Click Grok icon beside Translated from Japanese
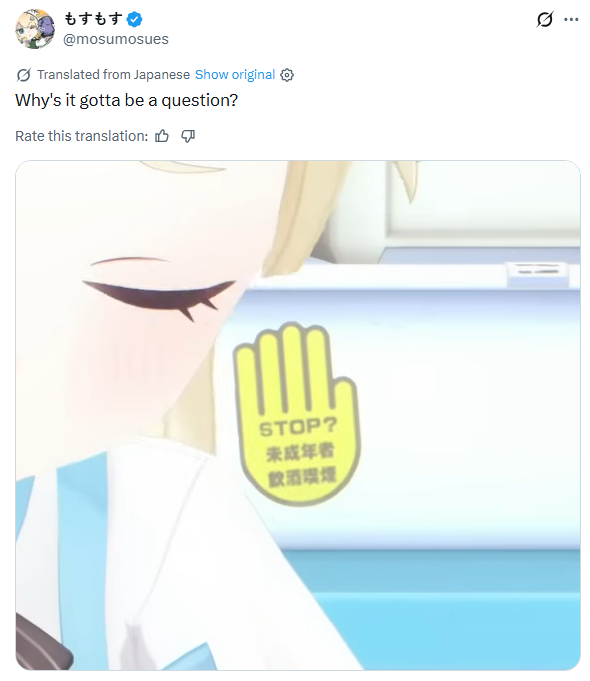Viewport: 590px width, 681px height. pos(23,75)
